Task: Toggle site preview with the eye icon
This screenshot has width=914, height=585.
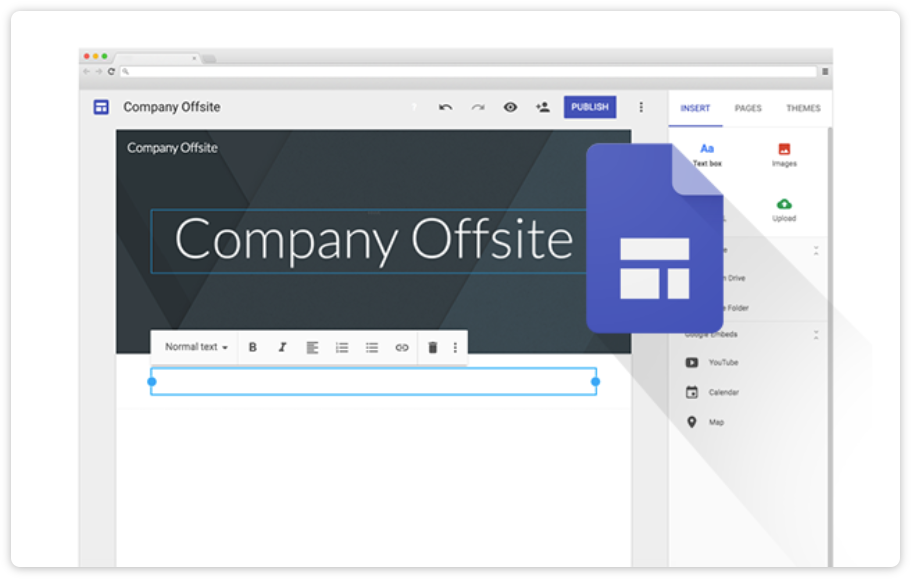Action: click(x=510, y=108)
